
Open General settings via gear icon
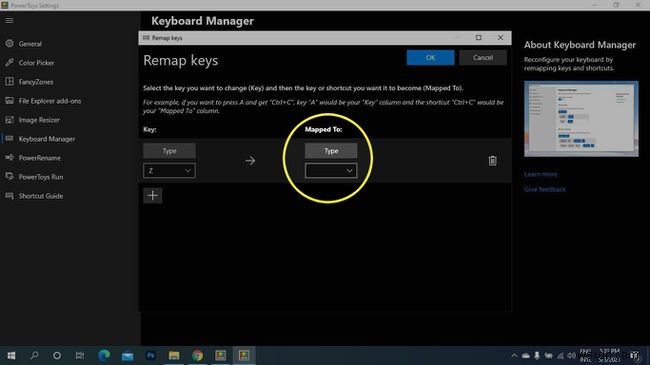coord(10,43)
